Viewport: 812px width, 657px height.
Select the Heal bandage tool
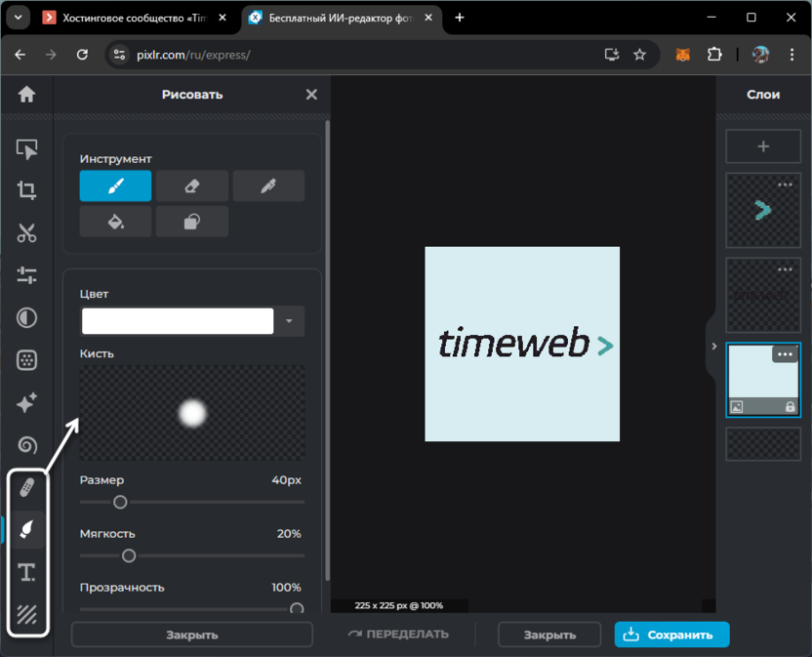click(x=26, y=487)
